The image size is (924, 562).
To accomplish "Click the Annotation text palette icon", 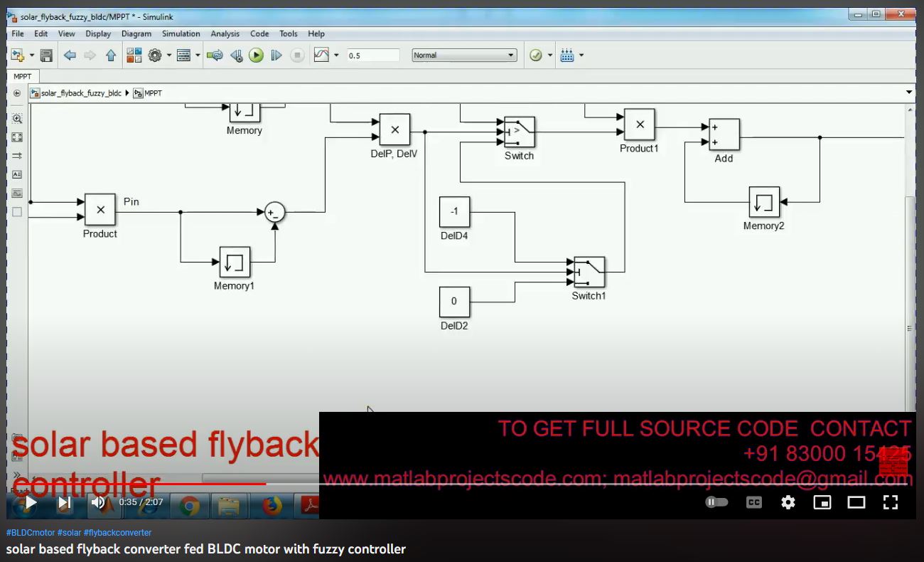I will 17,174.
